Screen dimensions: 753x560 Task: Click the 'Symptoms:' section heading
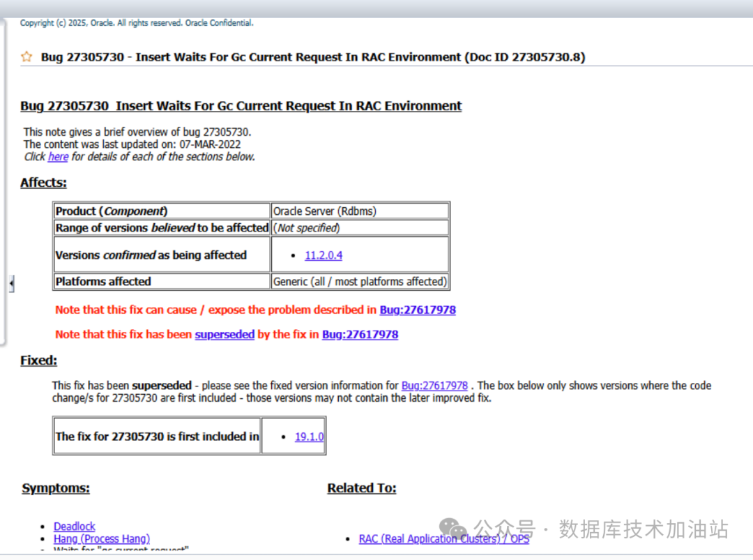click(56, 488)
